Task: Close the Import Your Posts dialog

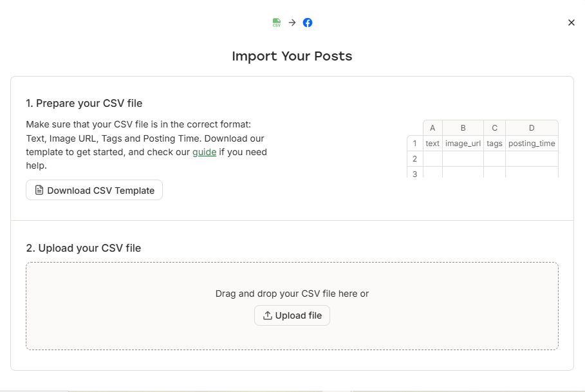Action: [571, 23]
